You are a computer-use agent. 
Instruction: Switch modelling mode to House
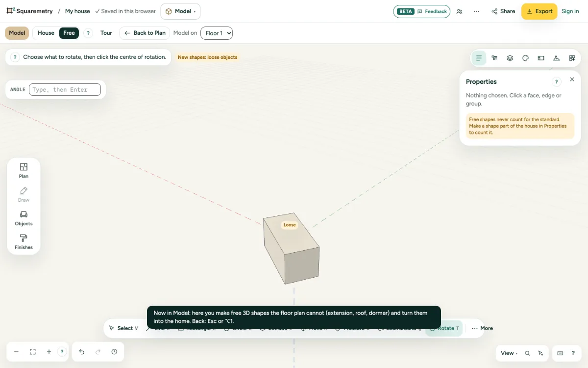(46, 33)
